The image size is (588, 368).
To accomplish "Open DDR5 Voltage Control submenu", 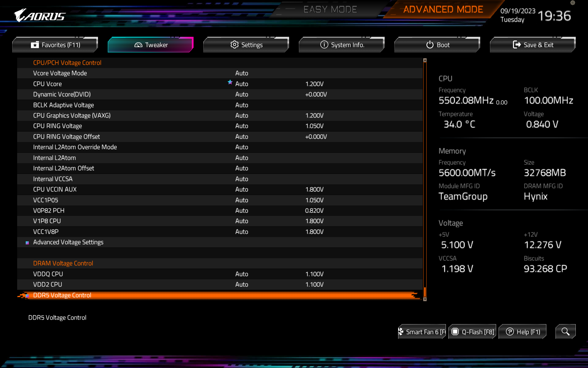I will (x=62, y=295).
